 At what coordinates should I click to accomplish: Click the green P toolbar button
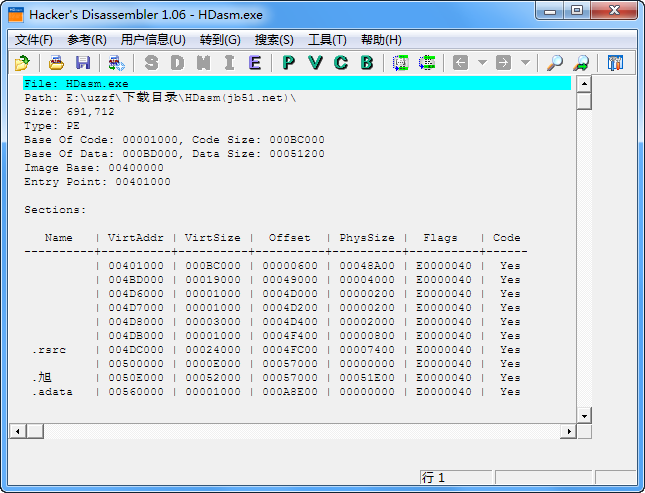click(289, 63)
